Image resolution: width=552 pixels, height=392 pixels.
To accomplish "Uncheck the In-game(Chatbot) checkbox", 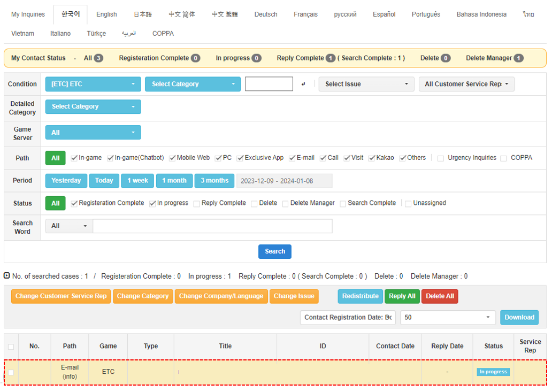I will click(110, 158).
